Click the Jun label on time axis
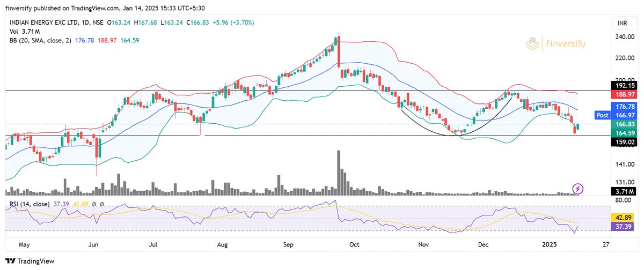 (93, 244)
